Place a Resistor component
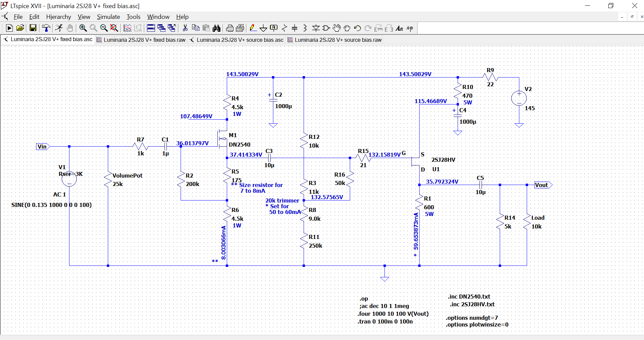The height and width of the screenshot is (340, 644). coord(284,28)
